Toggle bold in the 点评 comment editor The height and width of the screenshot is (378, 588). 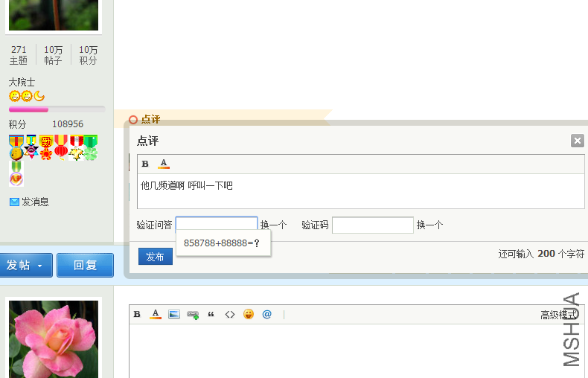(145, 164)
